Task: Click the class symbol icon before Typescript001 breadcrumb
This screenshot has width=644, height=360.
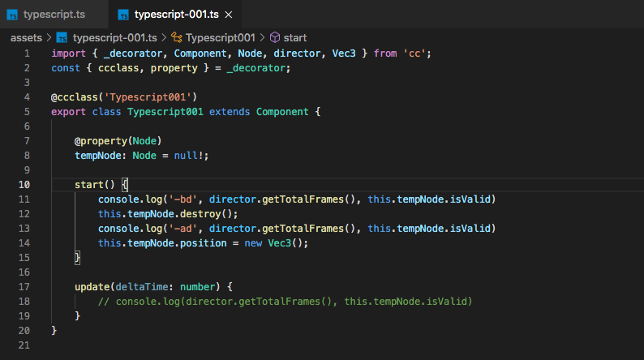Action: [175, 37]
